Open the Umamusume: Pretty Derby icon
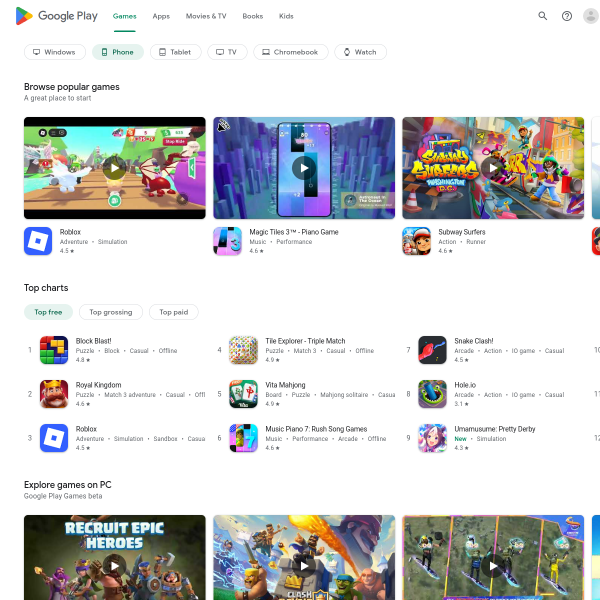Viewport: 600px width, 600px height. click(432, 438)
